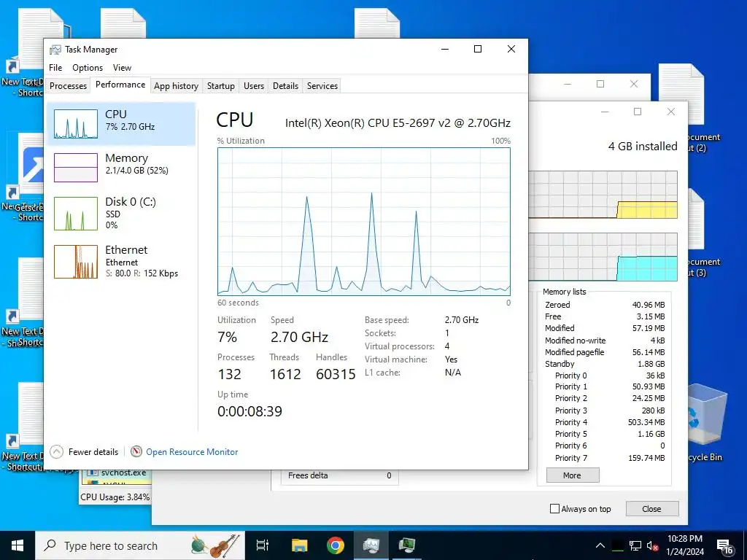Image resolution: width=747 pixels, height=560 pixels.
Task: Switch to the Startup tab
Action: [220, 86]
